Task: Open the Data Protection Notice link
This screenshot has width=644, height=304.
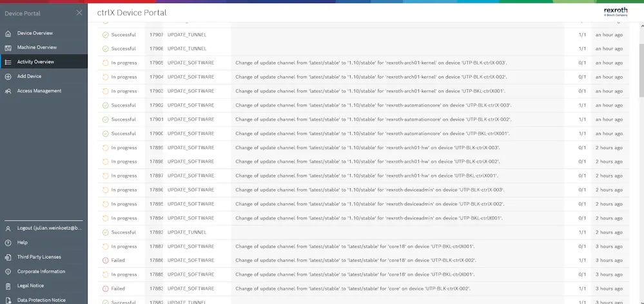Action: [41, 300]
